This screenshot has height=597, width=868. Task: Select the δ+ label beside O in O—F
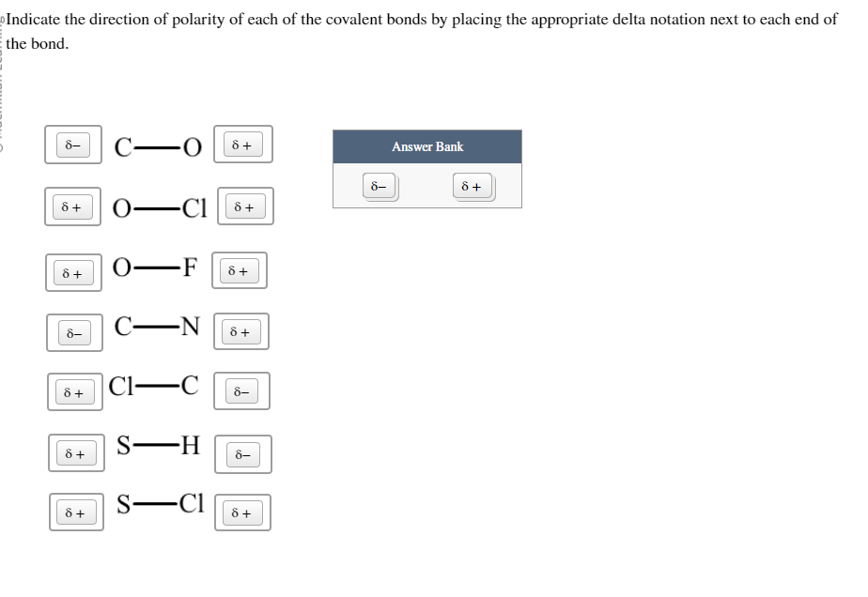point(75,272)
